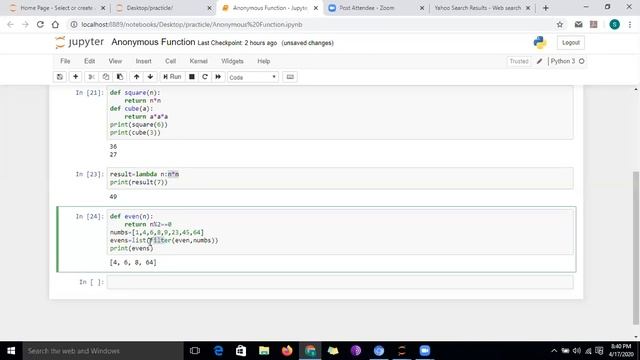640x360 pixels.
Task: Show hidden system tray icons
Action: [554, 351]
